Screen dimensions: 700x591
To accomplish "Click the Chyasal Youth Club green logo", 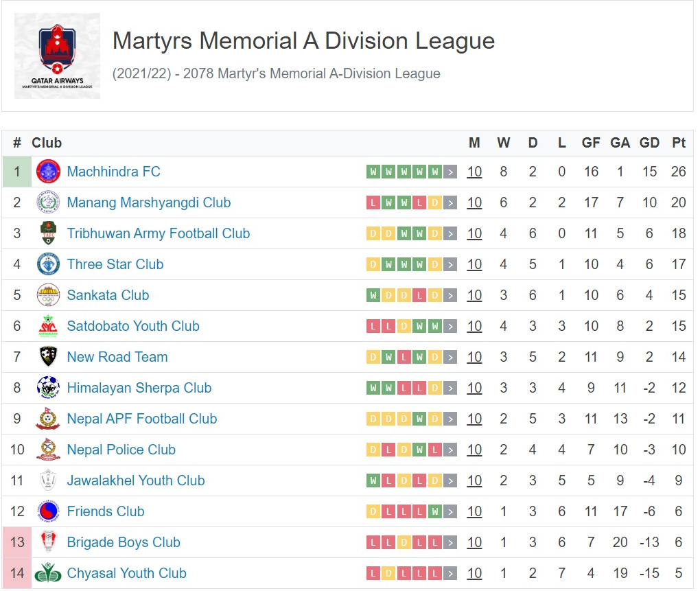I will pos(48,573).
